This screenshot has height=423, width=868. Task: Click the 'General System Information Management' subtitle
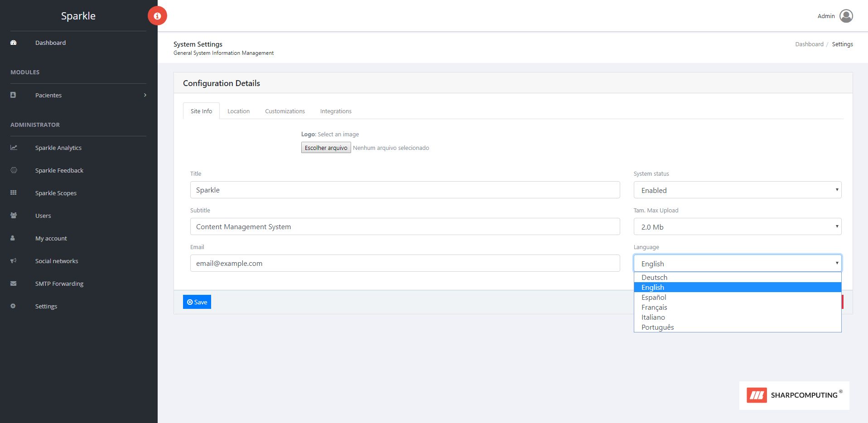coord(223,53)
